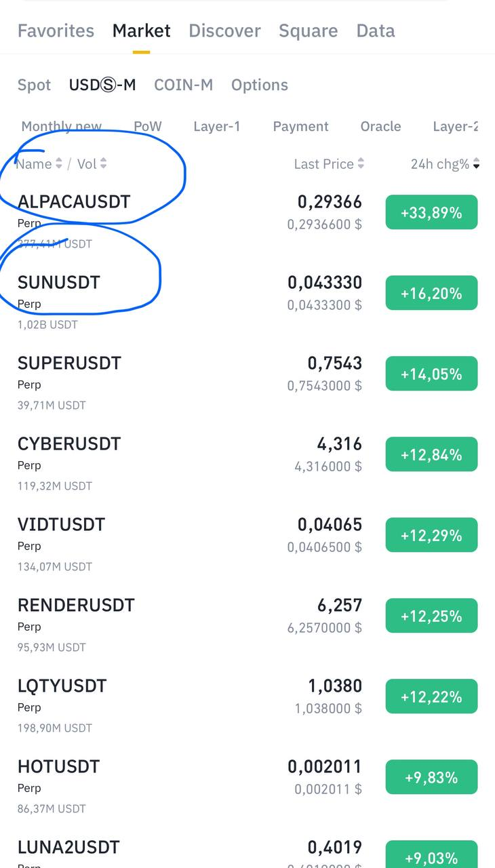The width and height of the screenshot is (495, 868).
Task: Sort by Vol arrows icon
Action: 103,164
